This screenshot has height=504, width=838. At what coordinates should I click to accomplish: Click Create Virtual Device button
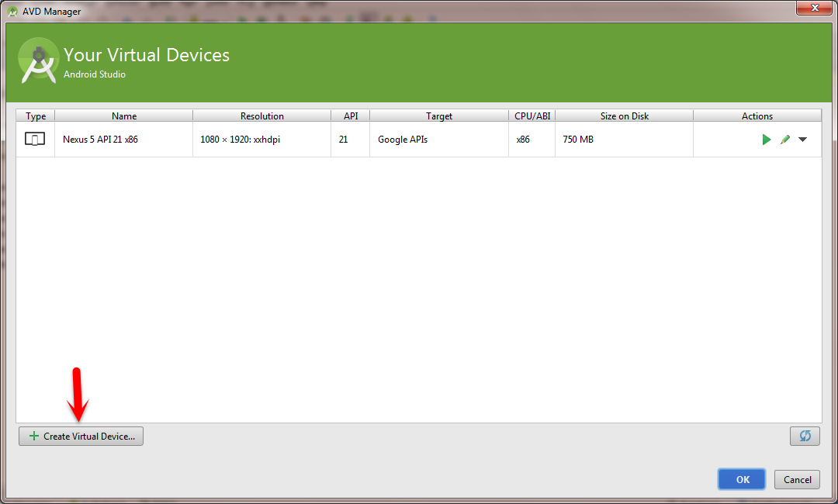[81, 437]
